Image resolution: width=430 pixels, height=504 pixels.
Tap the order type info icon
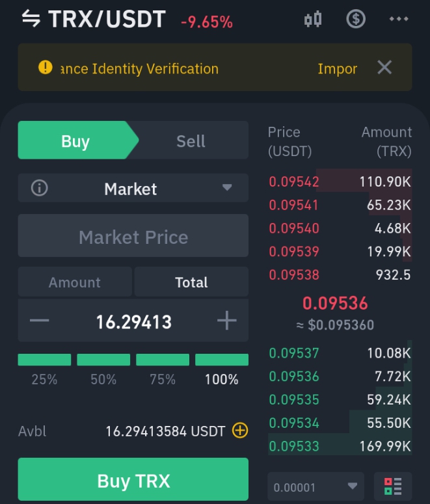[x=40, y=188]
